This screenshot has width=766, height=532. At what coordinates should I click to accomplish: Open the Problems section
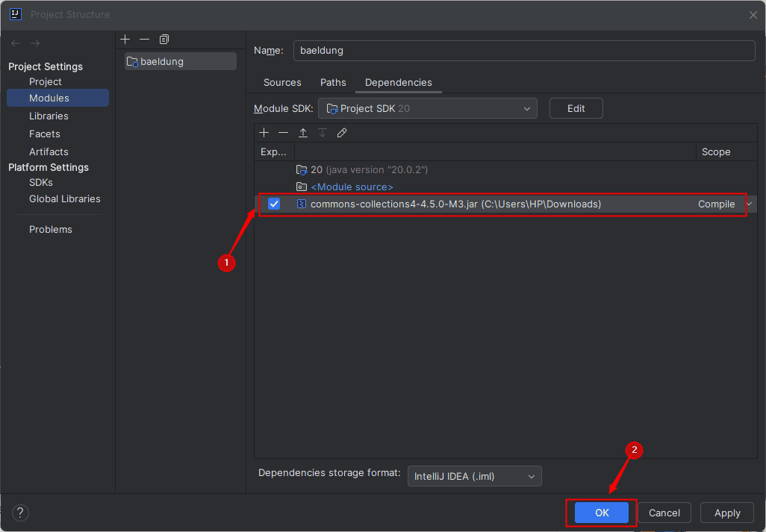pos(50,229)
